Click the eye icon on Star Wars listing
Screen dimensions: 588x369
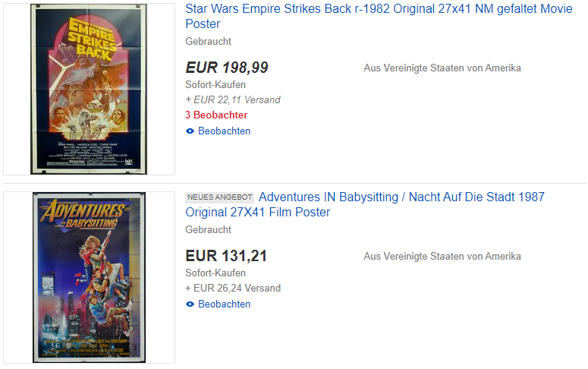(190, 131)
